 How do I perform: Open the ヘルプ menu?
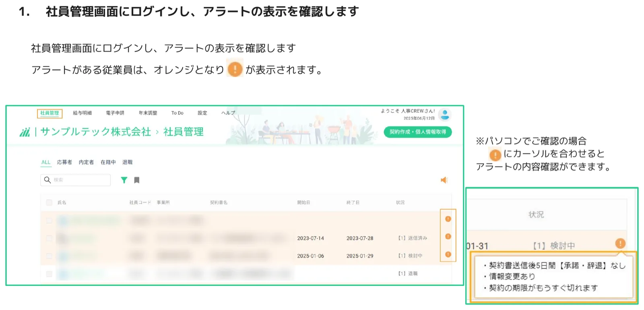(x=228, y=113)
